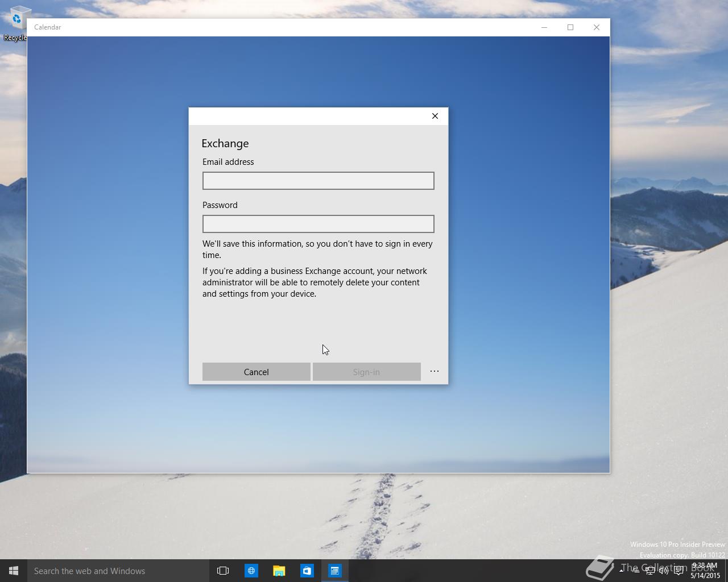Open File Explorer from the taskbar
Viewport: 728px width, 582px height.
tap(279, 571)
